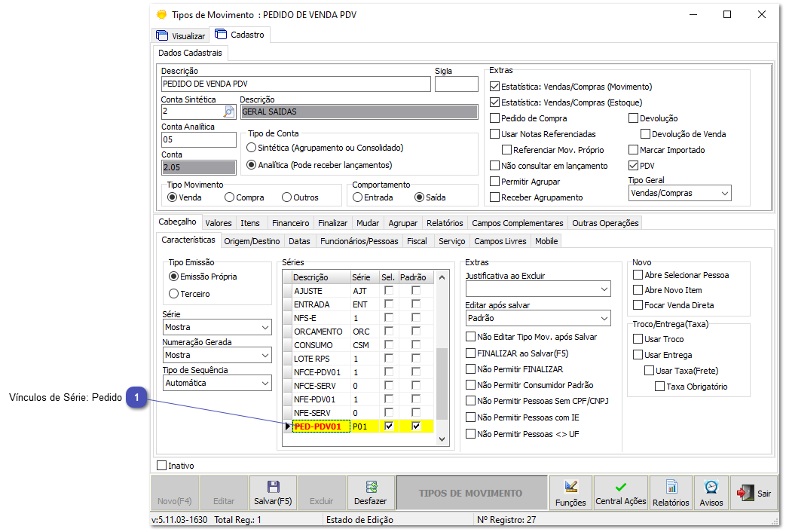Open the Fiscal tab

tap(417, 240)
